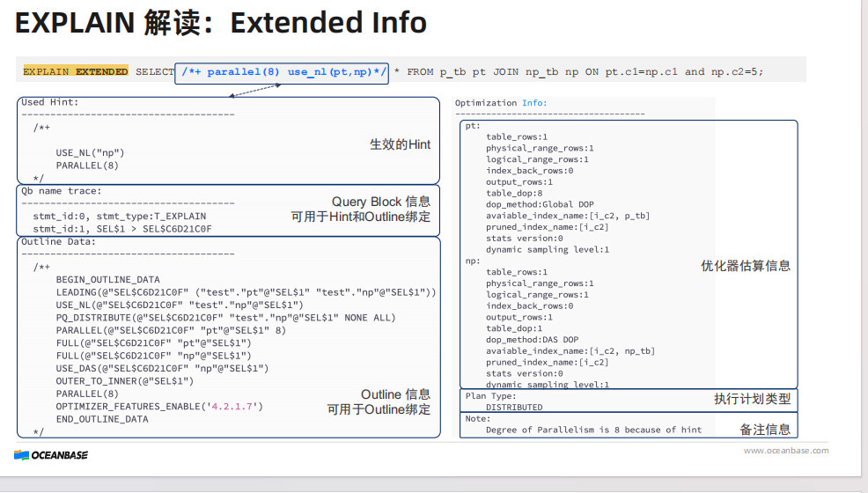Click the "Optimization Info:" heading
868x493 pixels.
pyautogui.click(x=500, y=103)
